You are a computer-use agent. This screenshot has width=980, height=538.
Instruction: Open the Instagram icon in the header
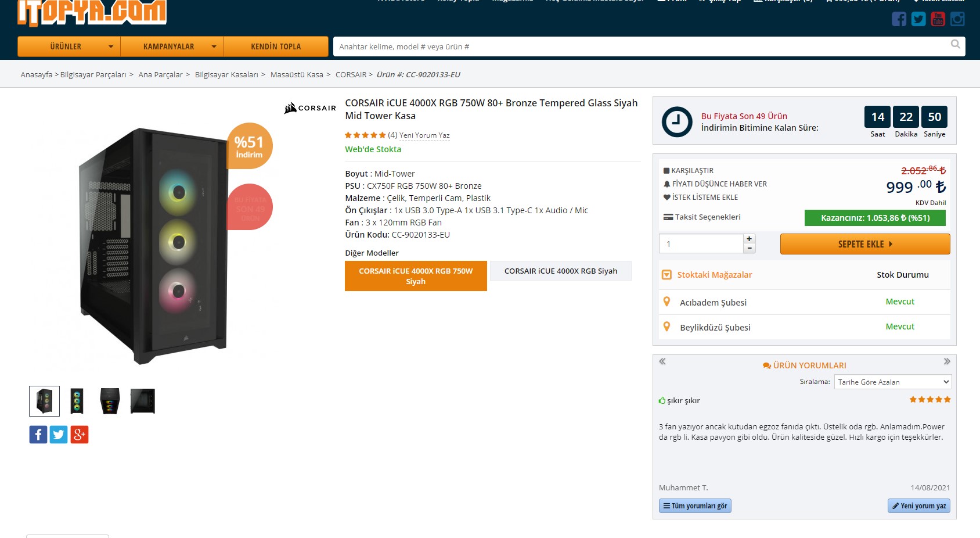(x=957, y=19)
